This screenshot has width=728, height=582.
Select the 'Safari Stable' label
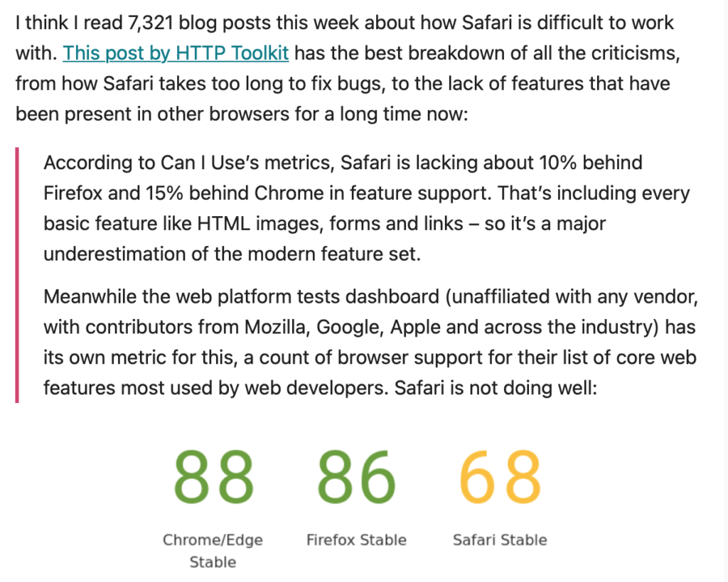[500, 540]
